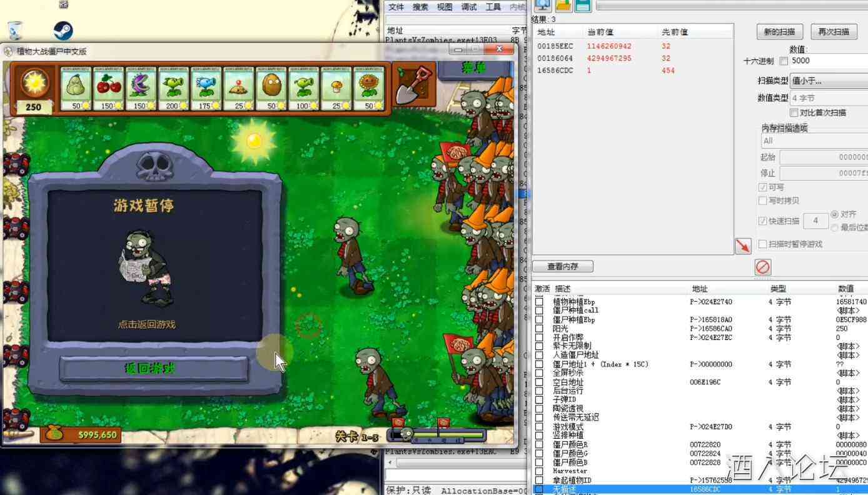The image size is (868, 495).
Task: Pick the Sunflower seed packet
Action: coord(369,89)
